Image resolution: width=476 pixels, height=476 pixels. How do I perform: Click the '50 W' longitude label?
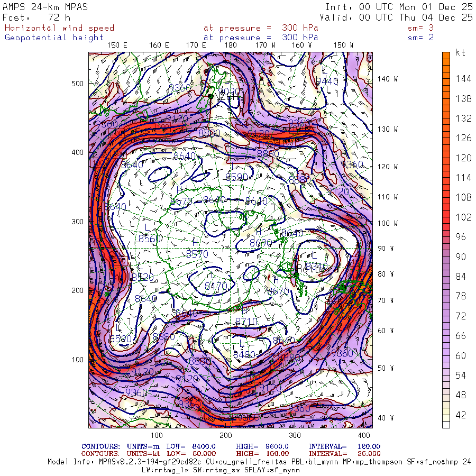[x=385, y=368]
